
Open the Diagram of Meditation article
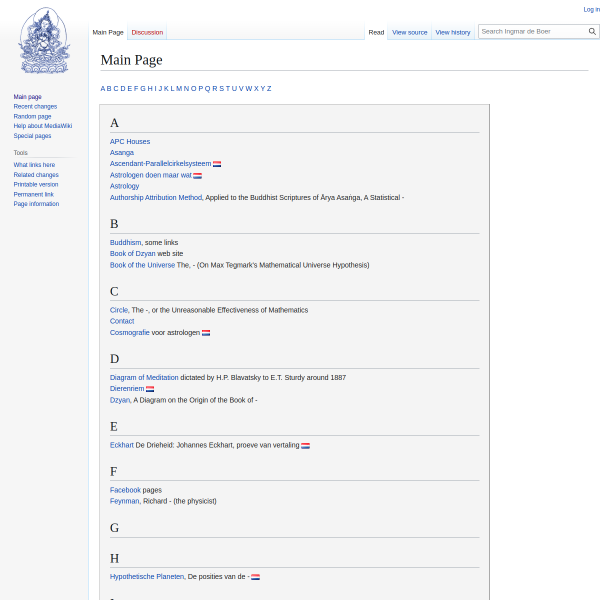[x=144, y=378]
